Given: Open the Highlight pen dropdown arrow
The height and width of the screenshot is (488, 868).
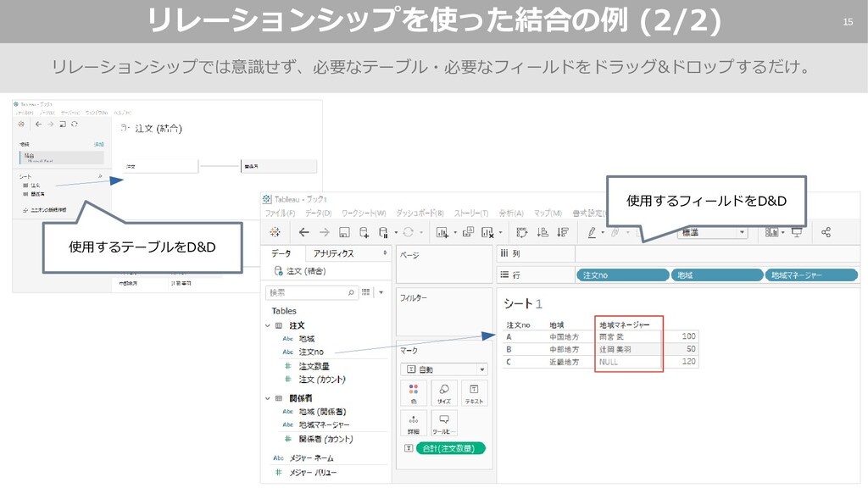Looking at the screenshot, I should (x=603, y=233).
